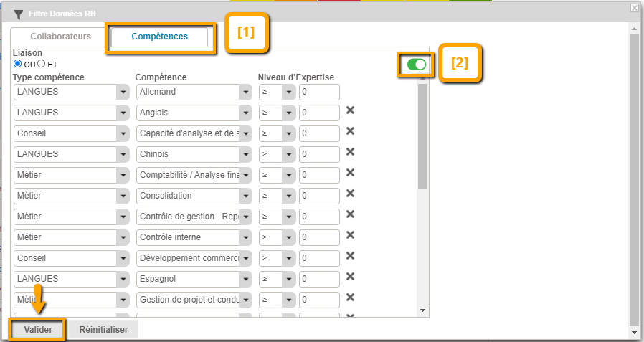The height and width of the screenshot is (342, 644).
Task: Delete the Comptabilité / Analyse row
Action: point(350,173)
